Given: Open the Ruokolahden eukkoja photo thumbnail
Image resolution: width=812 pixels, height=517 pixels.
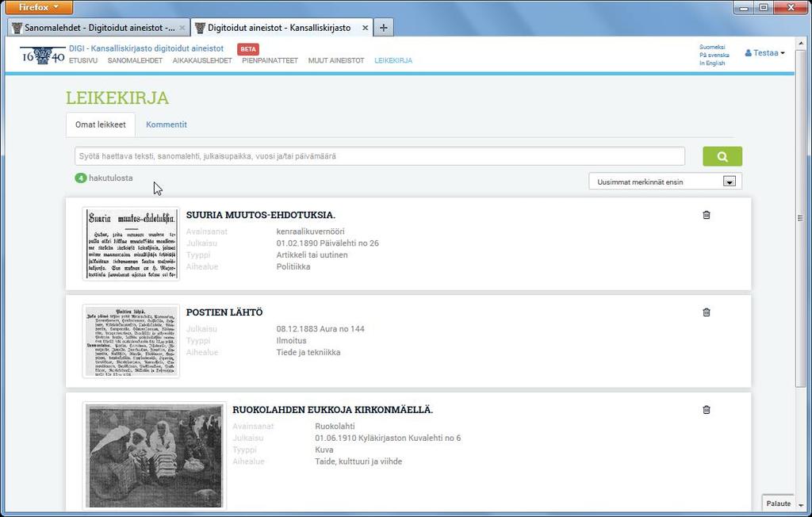Looking at the screenshot, I should pyautogui.click(x=155, y=456).
